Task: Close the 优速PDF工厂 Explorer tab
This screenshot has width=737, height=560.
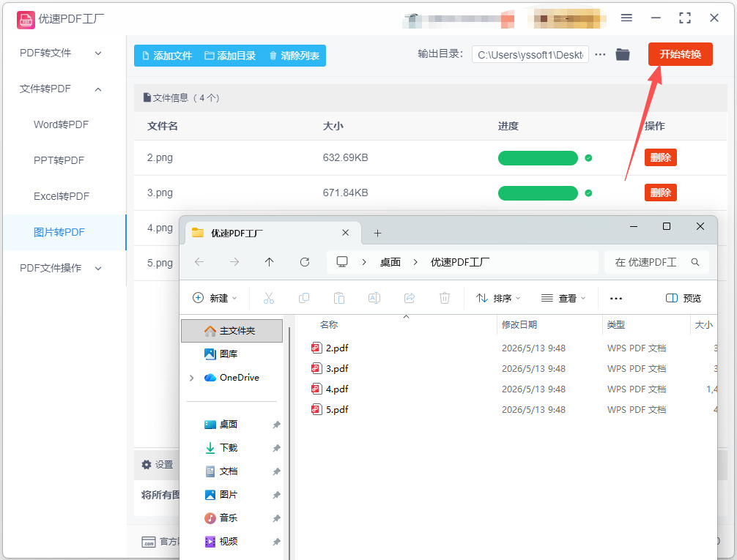Action: [x=346, y=233]
